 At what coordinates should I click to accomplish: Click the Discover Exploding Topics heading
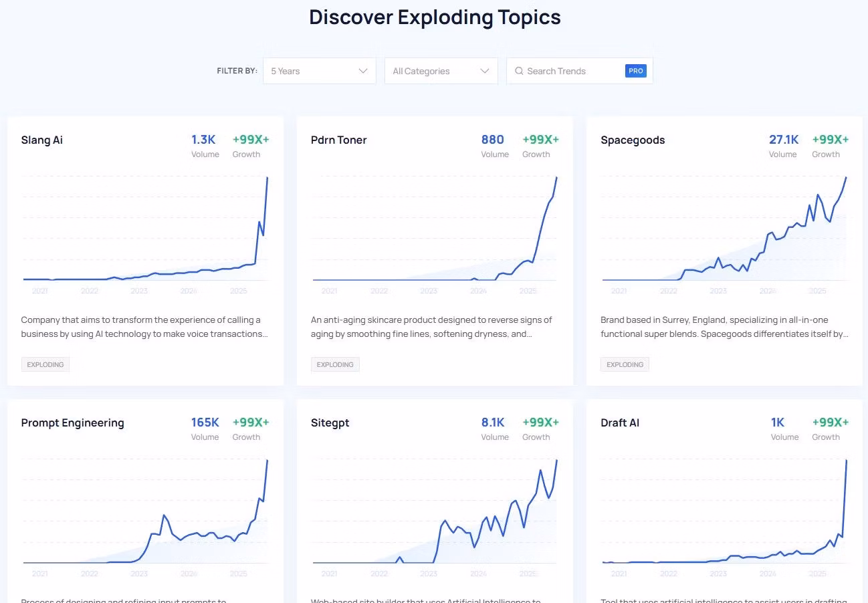(435, 17)
